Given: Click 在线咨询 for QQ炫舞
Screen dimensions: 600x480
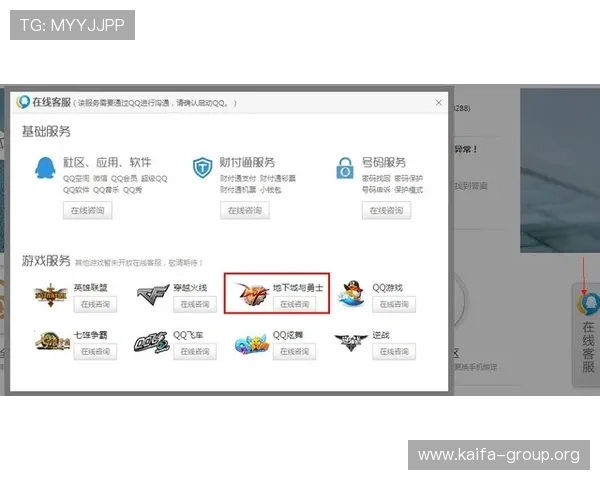Looking at the screenshot, I should pos(294,351).
